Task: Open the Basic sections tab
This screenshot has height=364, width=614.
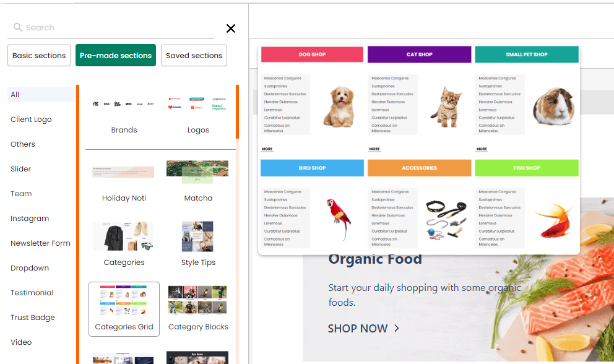Action: pyautogui.click(x=39, y=55)
